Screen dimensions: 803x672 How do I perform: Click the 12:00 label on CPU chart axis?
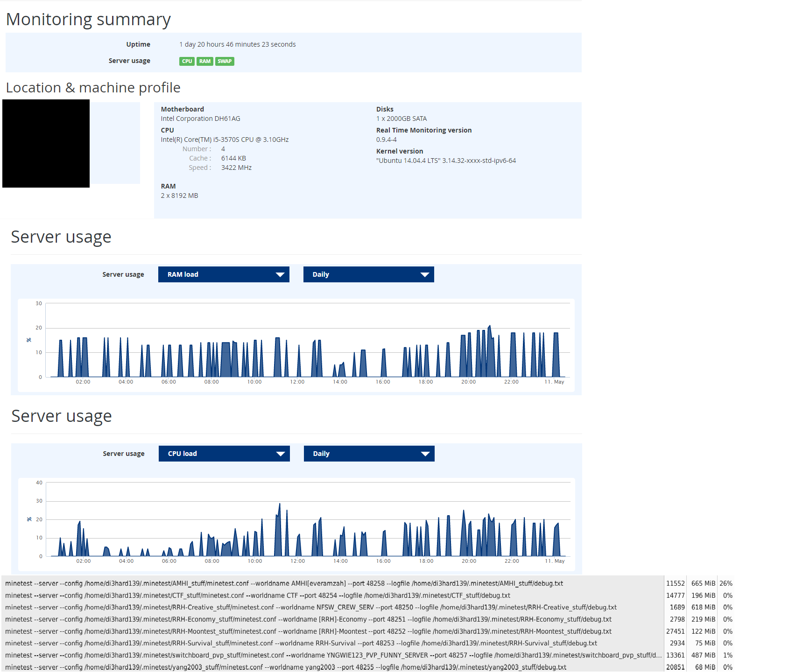point(297,561)
